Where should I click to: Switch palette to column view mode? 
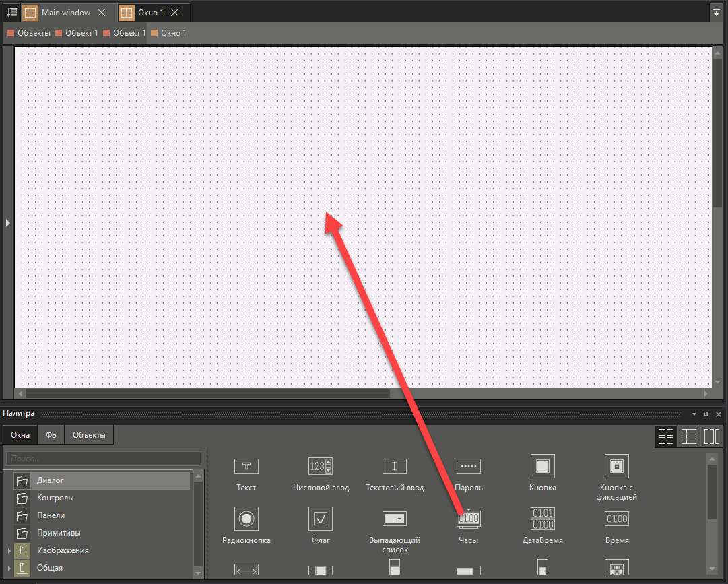click(x=712, y=436)
